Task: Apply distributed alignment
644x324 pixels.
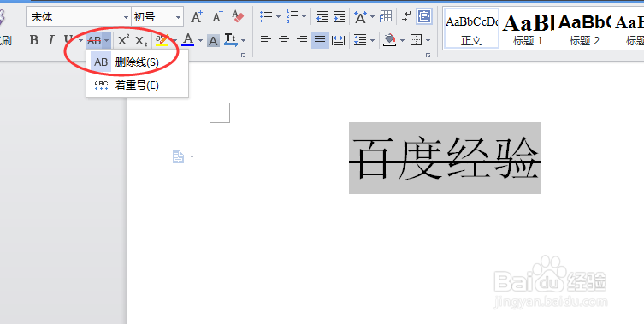Action: click(x=339, y=40)
